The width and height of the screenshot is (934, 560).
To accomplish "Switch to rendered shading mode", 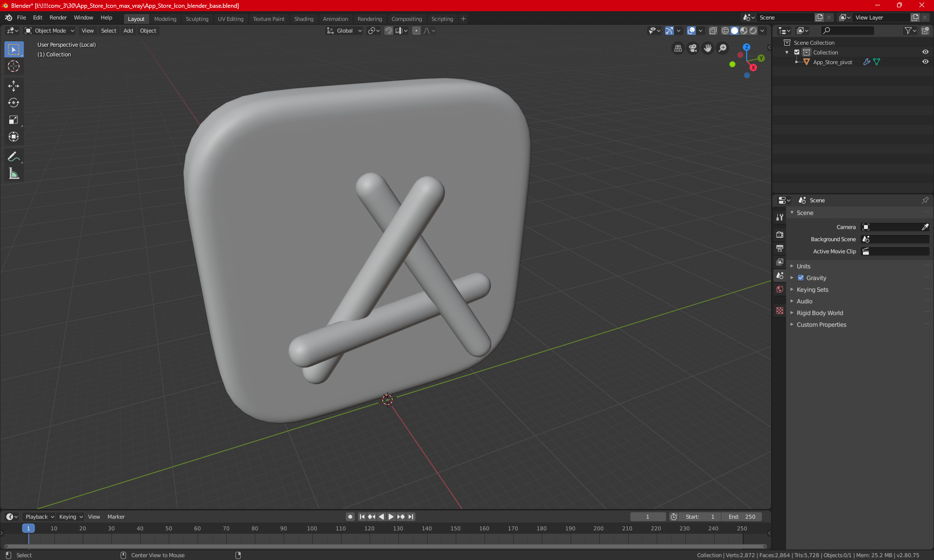I will tap(753, 31).
